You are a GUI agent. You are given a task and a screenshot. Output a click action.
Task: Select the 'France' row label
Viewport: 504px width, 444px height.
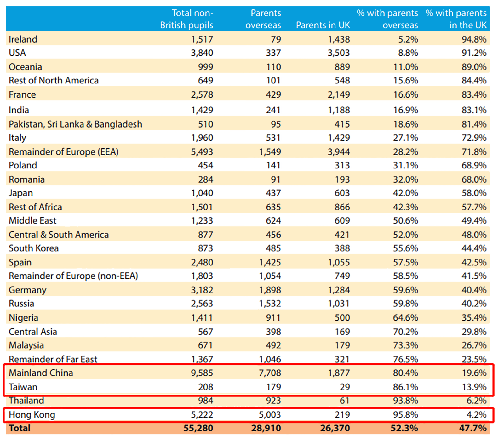[x=22, y=94]
